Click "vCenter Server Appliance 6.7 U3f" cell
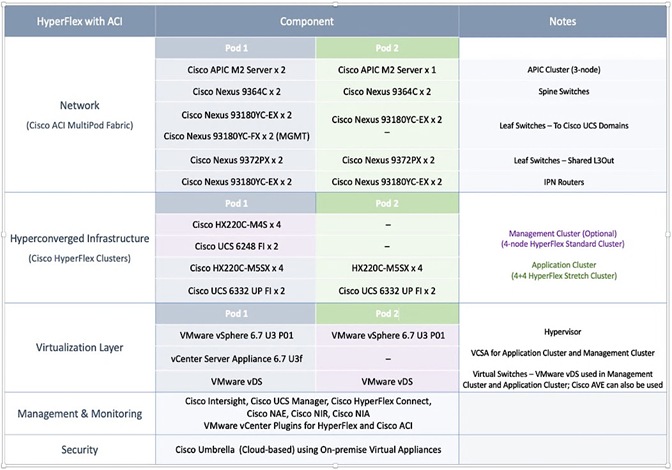Image resolution: width=672 pixels, height=470 pixels. [x=235, y=355]
